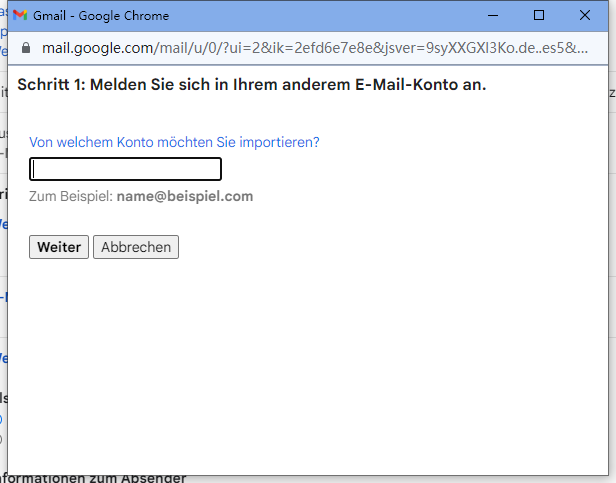Close the Gmail import popup window
The width and height of the screenshot is (616, 483).
click(x=585, y=16)
